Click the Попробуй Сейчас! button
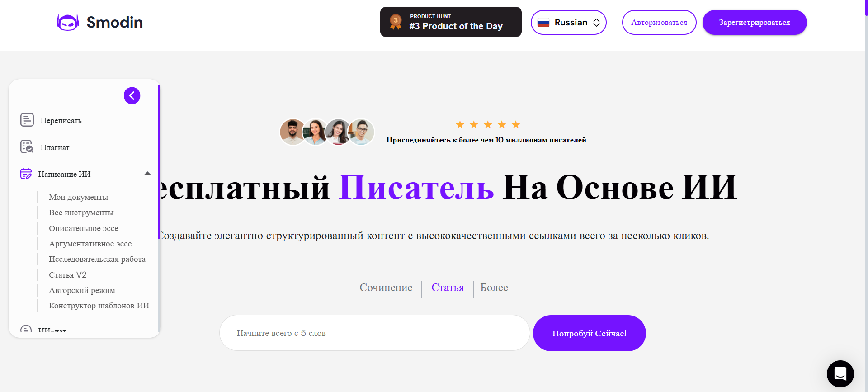The height and width of the screenshot is (392, 868). click(589, 333)
